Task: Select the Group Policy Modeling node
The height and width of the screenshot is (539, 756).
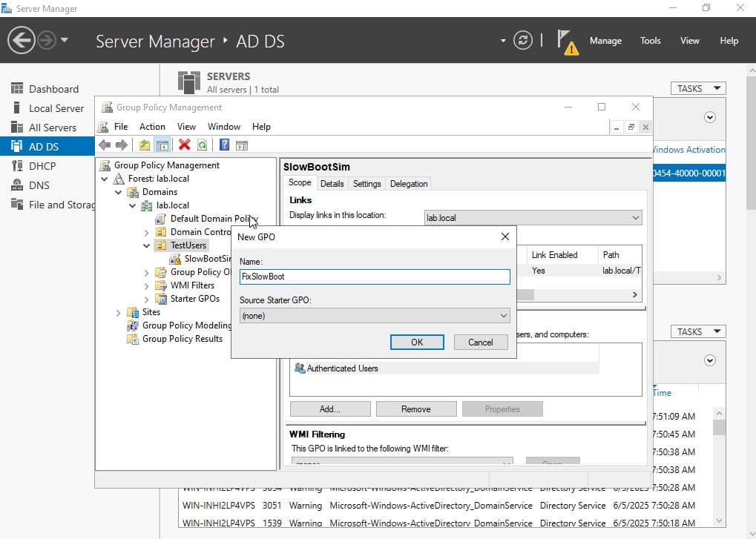Action: tap(186, 325)
